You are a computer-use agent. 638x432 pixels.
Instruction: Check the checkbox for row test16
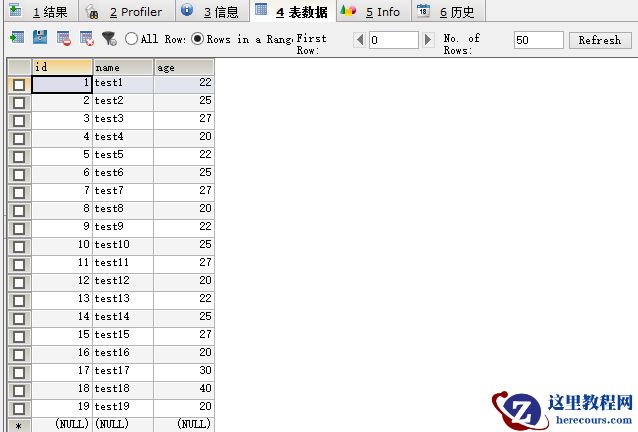[19, 355]
